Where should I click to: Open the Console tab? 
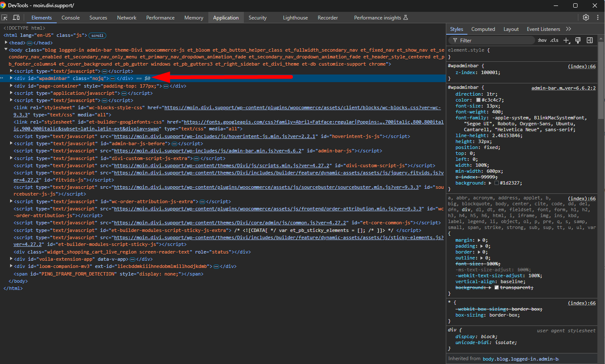point(71,17)
